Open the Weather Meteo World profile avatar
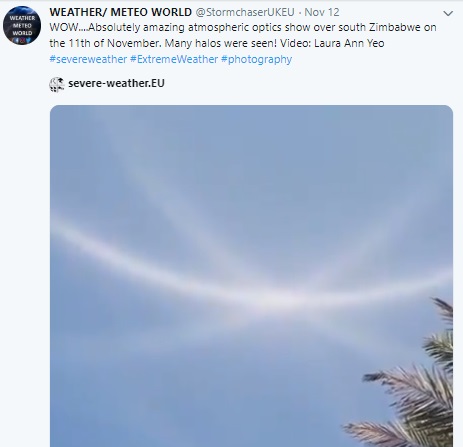Image resolution: width=463 pixels, height=447 pixels. [x=22, y=26]
